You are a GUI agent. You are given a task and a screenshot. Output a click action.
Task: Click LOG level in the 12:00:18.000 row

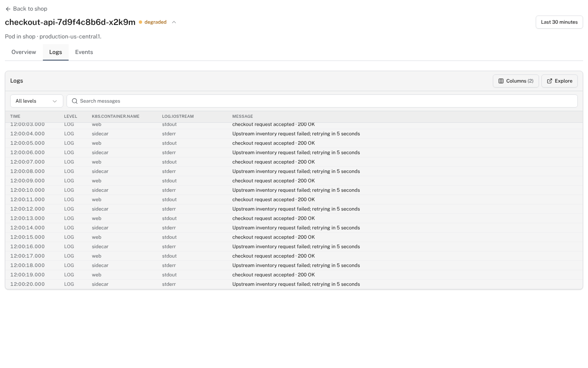click(x=69, y=265)
